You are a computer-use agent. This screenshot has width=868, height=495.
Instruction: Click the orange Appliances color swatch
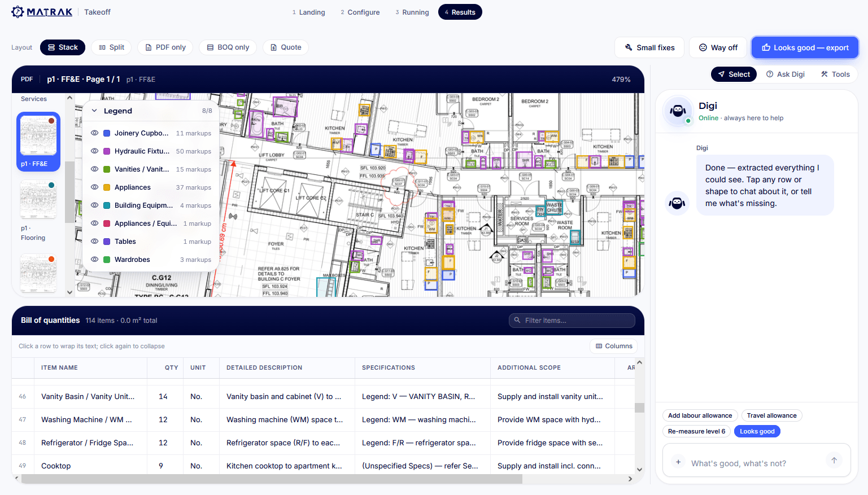point(107,187)
